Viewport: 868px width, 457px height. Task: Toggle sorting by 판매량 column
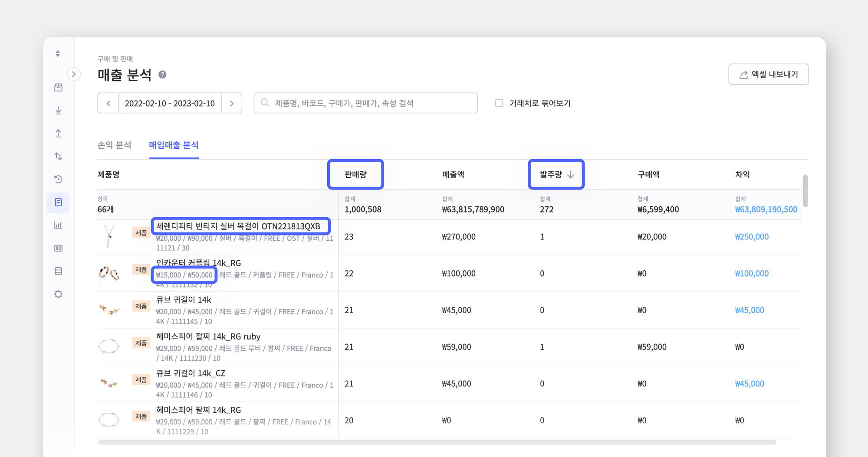(x=355, y=174)
